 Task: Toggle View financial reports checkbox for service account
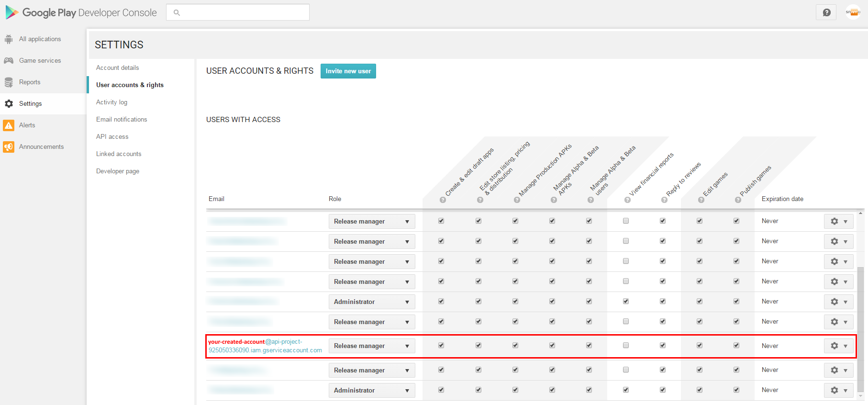626,345
